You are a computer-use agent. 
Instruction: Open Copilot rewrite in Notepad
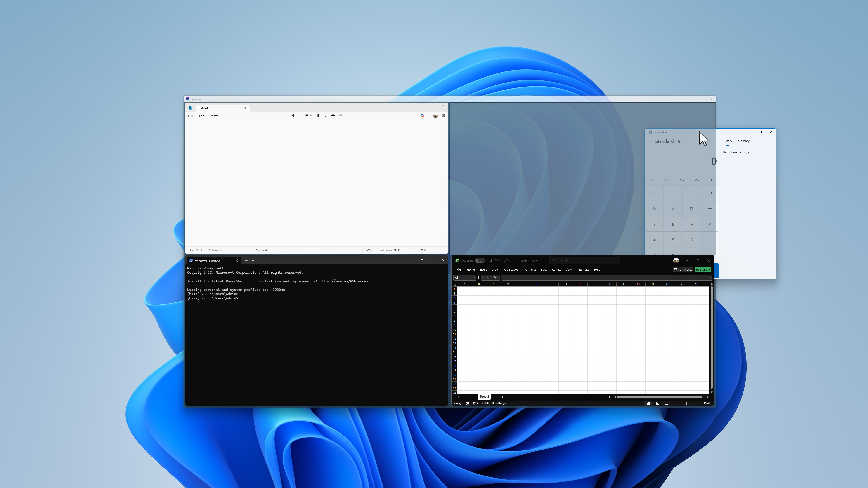pyautogui.click(x=422, y=116)
